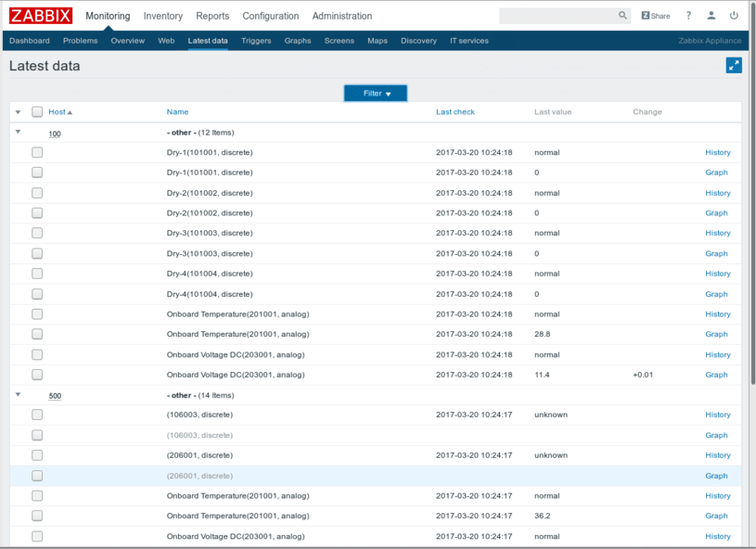Screen dimensions: 756x549
Task: Sort by the Host column header
Action: coord(58,112)
